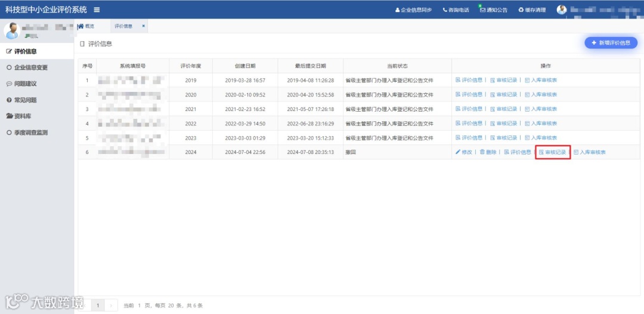Click the 评价年度 column header

pyautogui.click(x=191, y=66)
